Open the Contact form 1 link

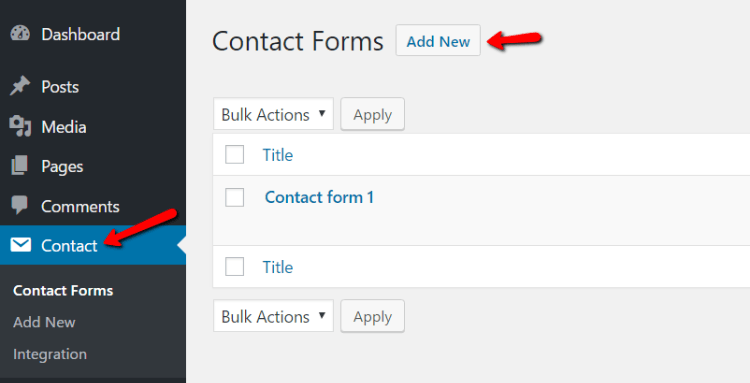point(319,197)
